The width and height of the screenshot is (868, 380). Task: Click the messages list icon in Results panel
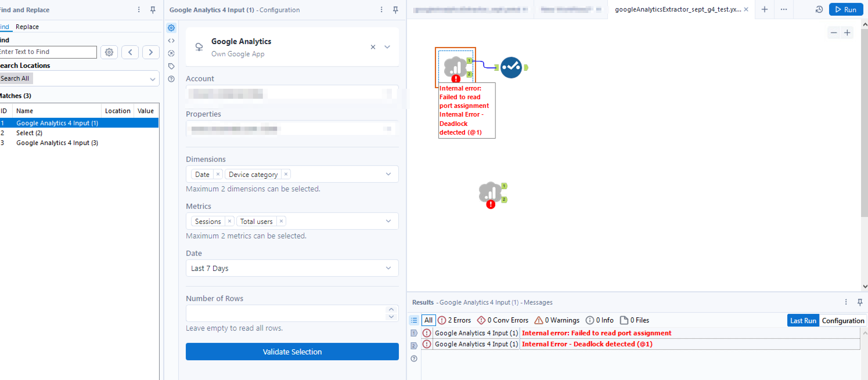pyautogui.click(x=414, y=320)
